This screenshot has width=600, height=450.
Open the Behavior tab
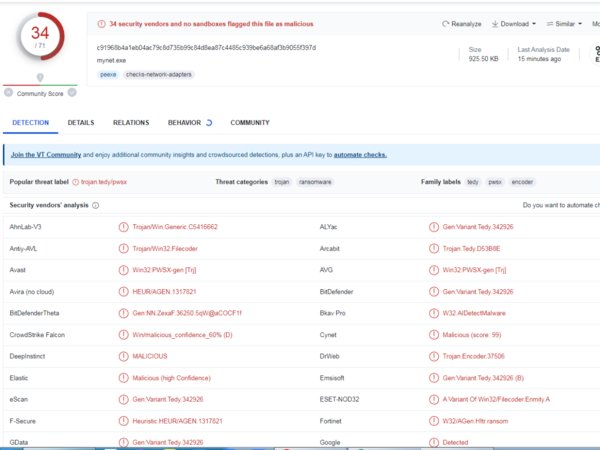coord(184,123)
